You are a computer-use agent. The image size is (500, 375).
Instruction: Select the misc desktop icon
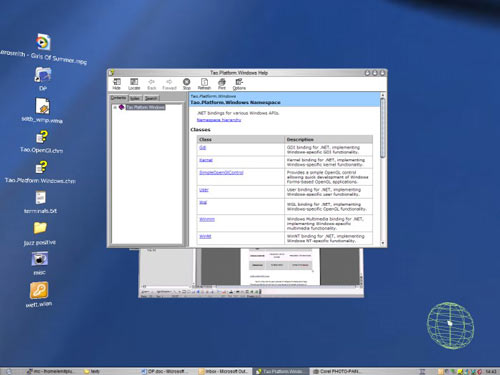pyautogui.click(x=40, y=259)
